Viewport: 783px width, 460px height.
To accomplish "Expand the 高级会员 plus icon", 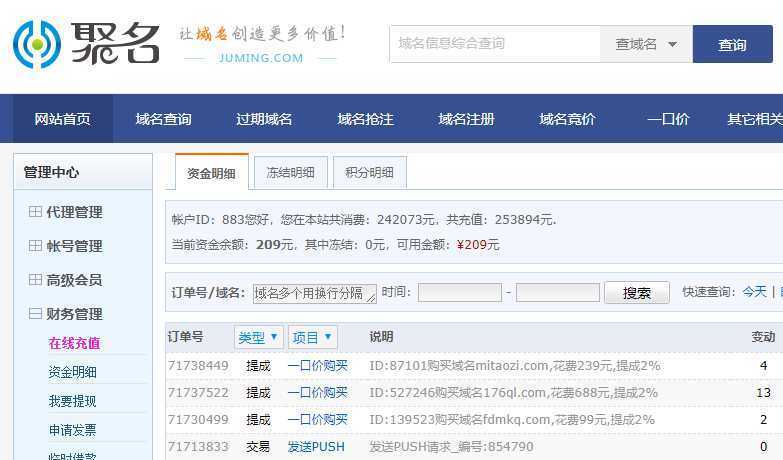I will (35, 280).
